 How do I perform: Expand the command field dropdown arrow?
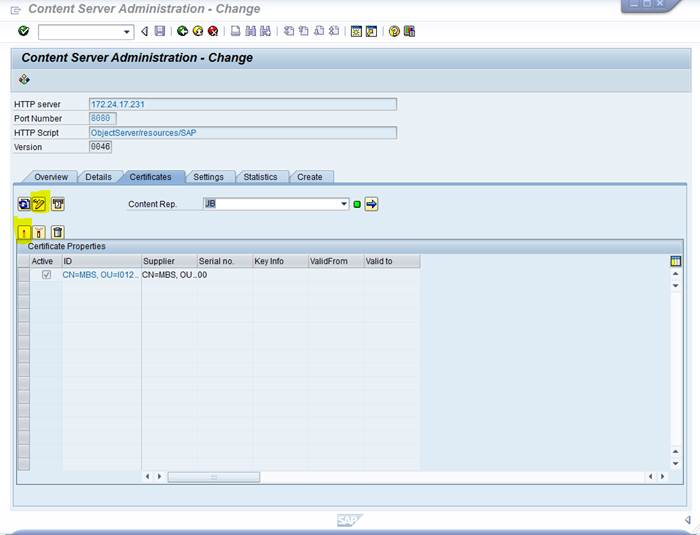point(127,32)
